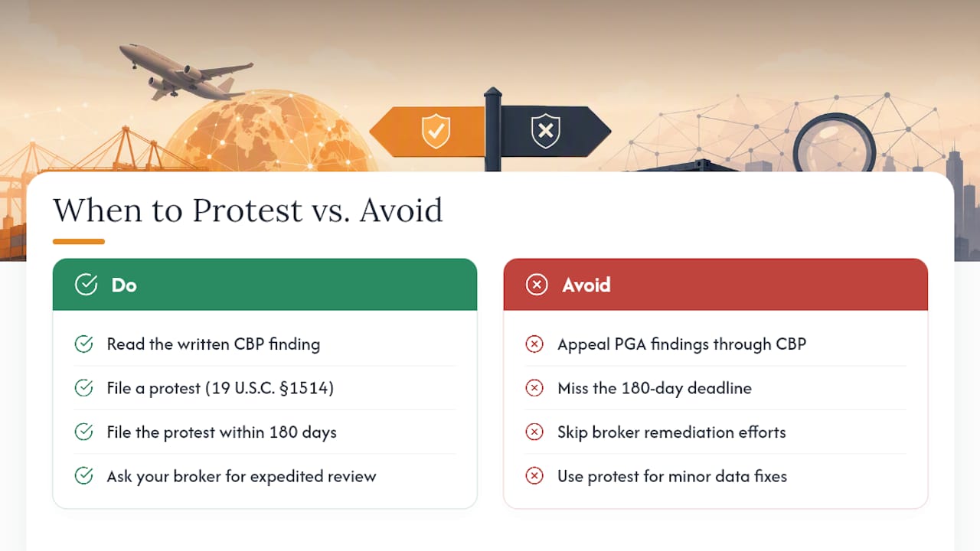Click the airplane illustration
Viewport: 980px width, 551px height.
click(x=185, y=72)
